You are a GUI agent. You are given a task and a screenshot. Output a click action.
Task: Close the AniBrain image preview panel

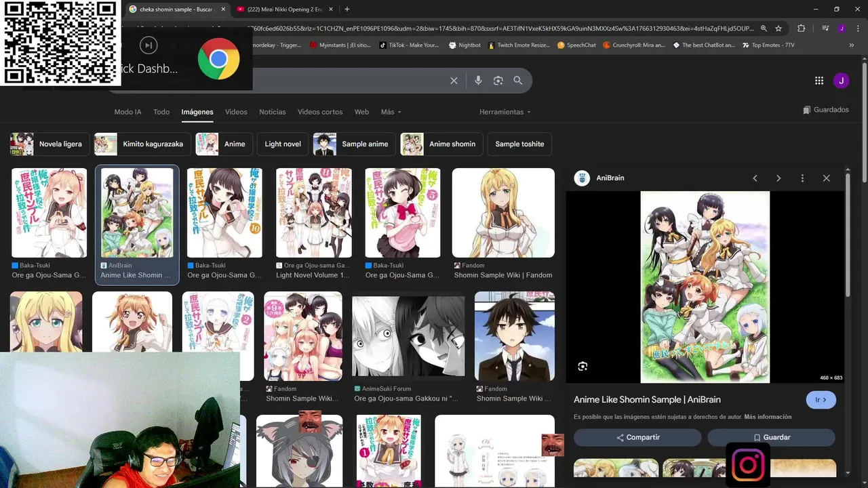click(x=826, y=178)
